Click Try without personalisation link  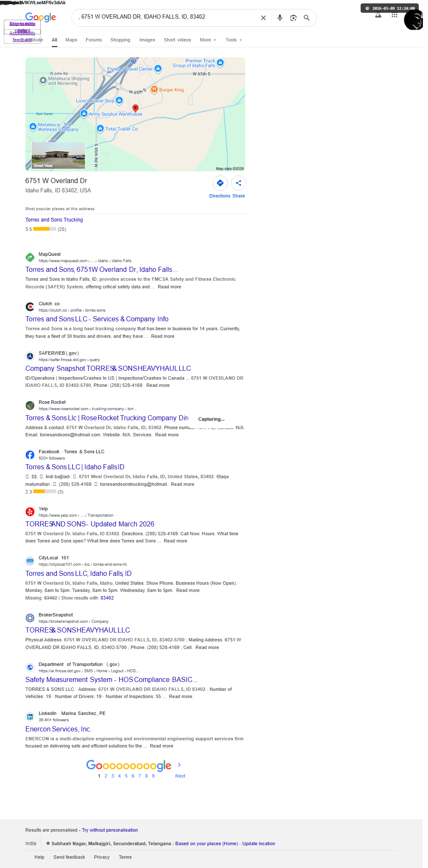[110, 830]
